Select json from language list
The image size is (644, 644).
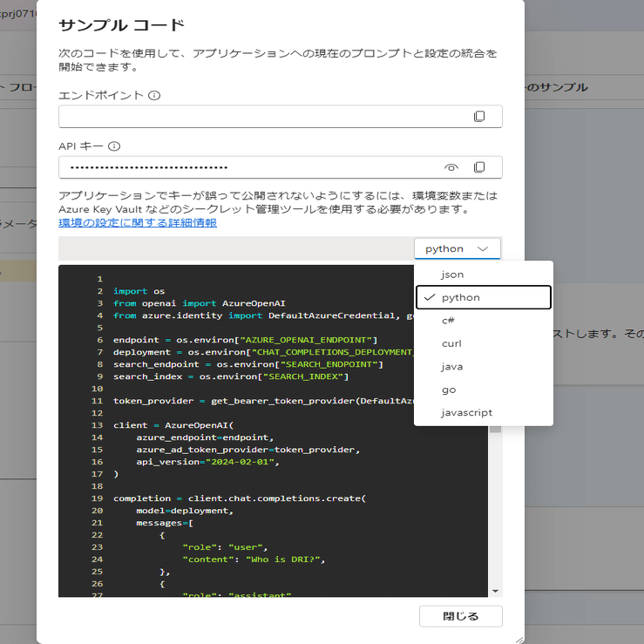(x=484, y=275)
